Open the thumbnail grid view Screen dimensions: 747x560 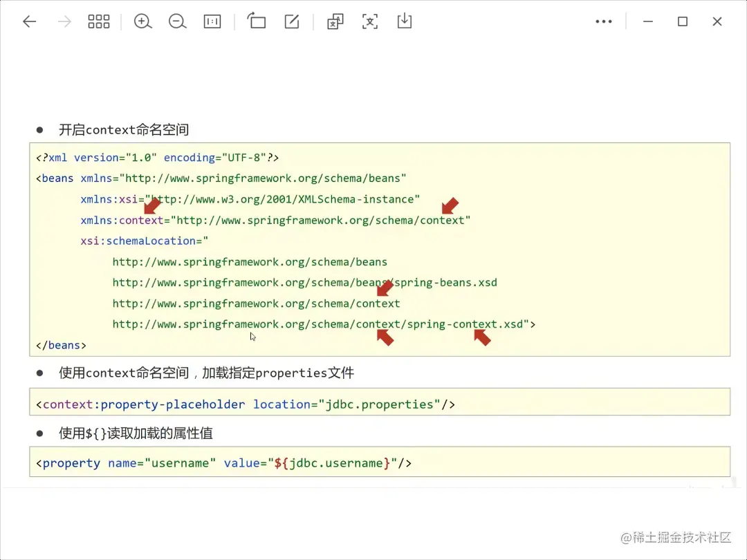99,21
